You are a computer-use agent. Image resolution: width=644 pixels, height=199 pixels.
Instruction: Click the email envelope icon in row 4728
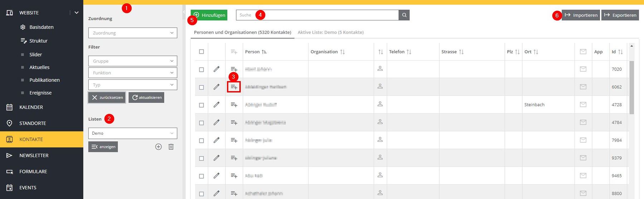(583, 105)
